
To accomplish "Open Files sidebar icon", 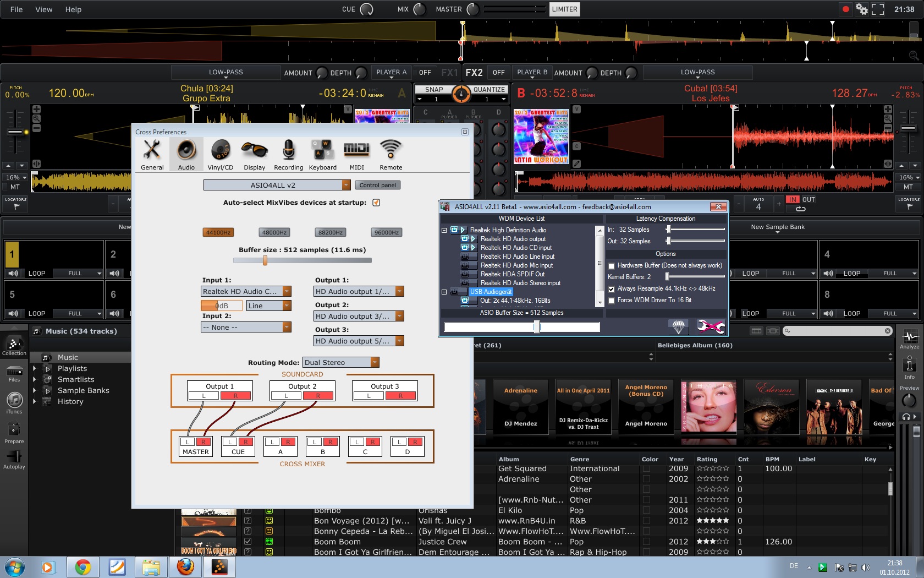I will point(14,374).
